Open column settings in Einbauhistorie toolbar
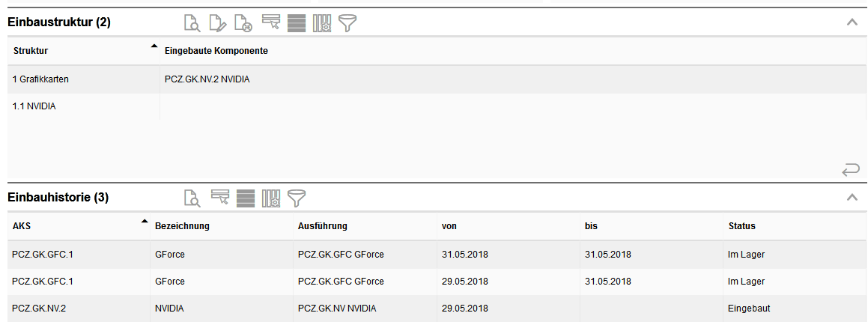The image size is (868, 322). pos(271,198)
